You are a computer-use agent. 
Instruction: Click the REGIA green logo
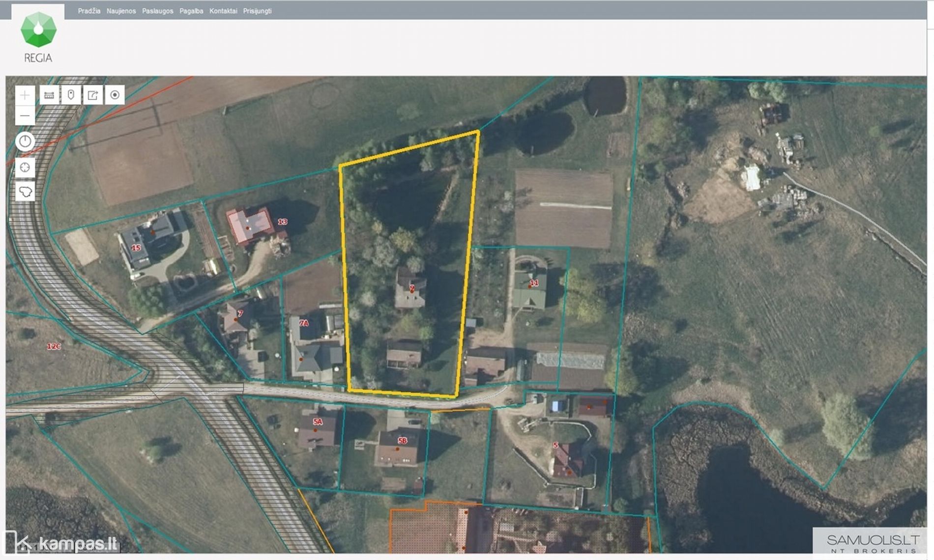(x=38, y=30)
